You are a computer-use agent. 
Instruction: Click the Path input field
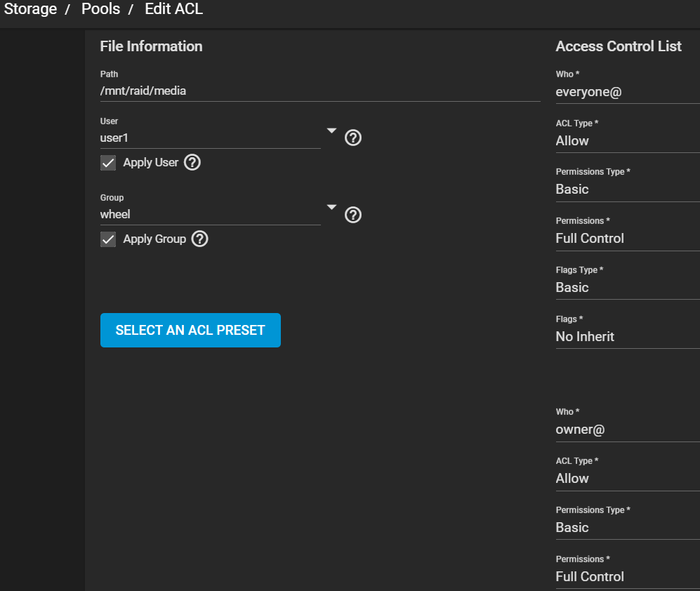tap(320, 91)
